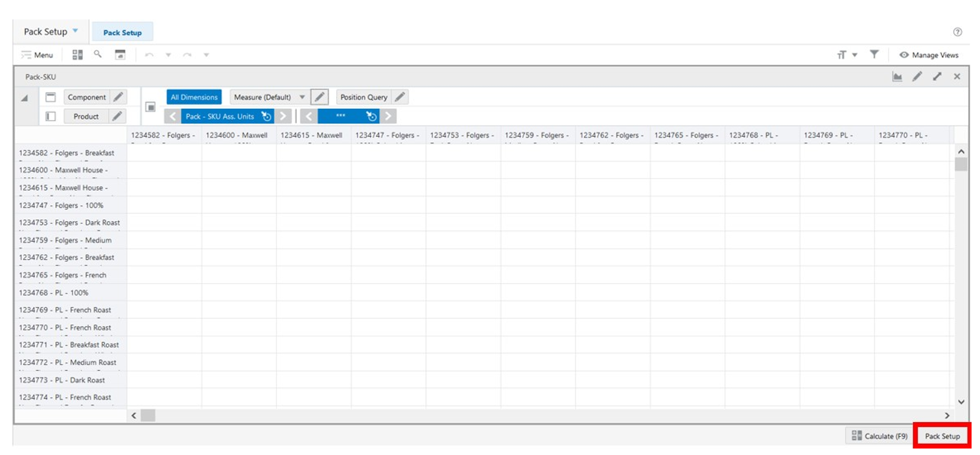Click the Component button
This screenshot has height=455, width=980.
87,97
